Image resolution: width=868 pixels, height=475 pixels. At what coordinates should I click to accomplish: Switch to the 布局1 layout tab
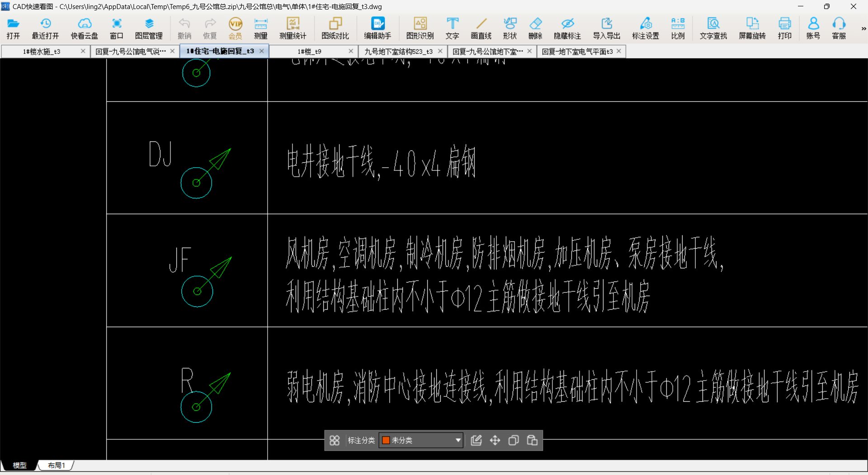(x=57, y=465)
